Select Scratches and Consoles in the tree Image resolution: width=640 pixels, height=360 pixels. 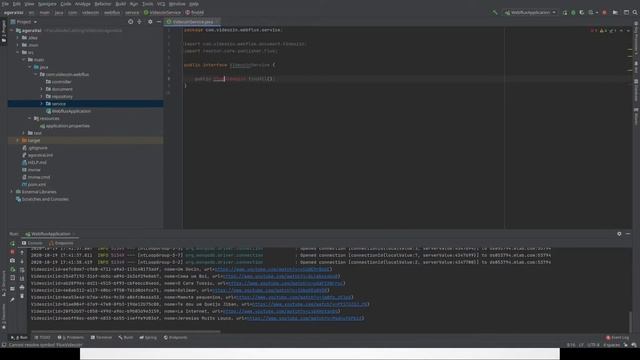[x=42, y=199]
